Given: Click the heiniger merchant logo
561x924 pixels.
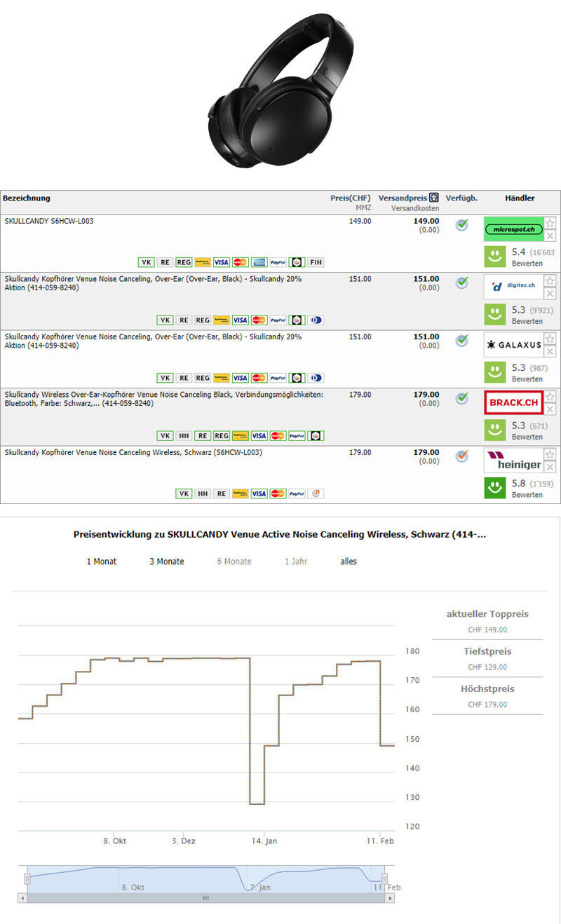Looking at the screenshot, I should [x=513, y=461].
